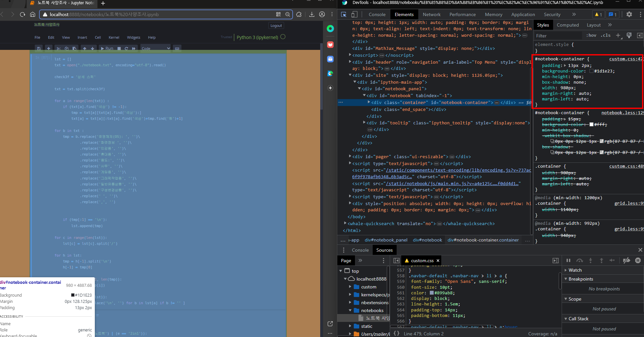Pause script execution in the debugger

click(x=568, y=261)
